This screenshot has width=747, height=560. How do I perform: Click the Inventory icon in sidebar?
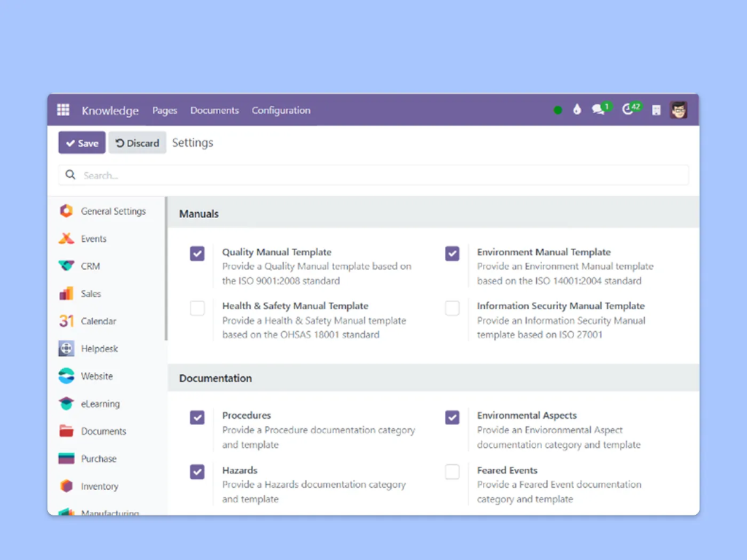click(66, 486)
